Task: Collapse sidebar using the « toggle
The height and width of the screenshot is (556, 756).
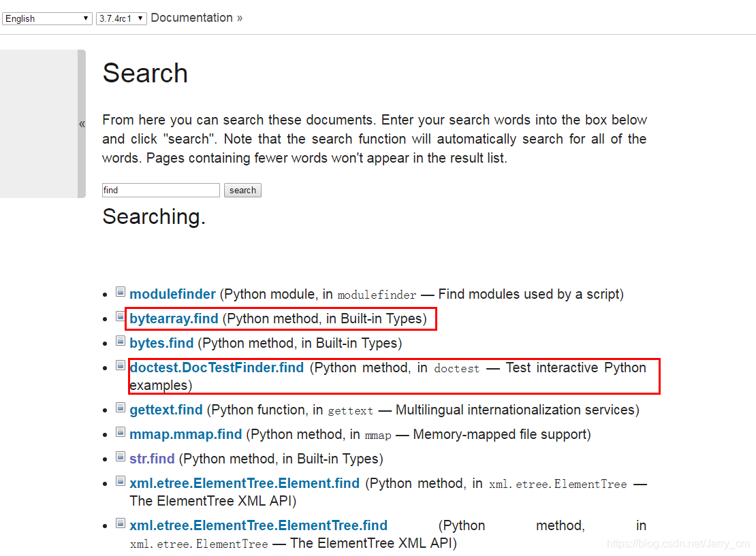Action: tap(82, 124)
